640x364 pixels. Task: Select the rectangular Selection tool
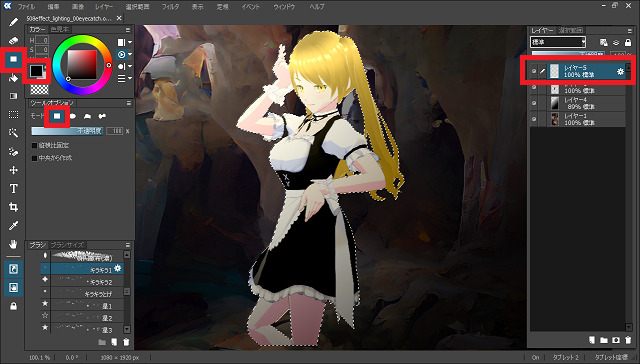click(13, 115)
